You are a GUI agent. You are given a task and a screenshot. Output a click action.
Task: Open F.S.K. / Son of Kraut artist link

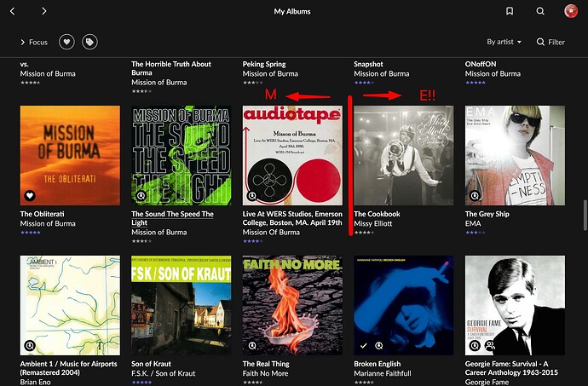[163, 373]
